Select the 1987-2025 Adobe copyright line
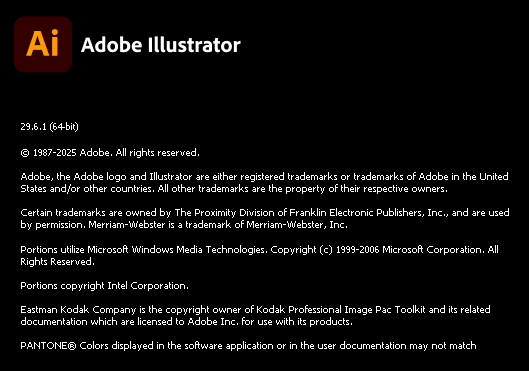This screenshot has width=529, height=371. 110,153
